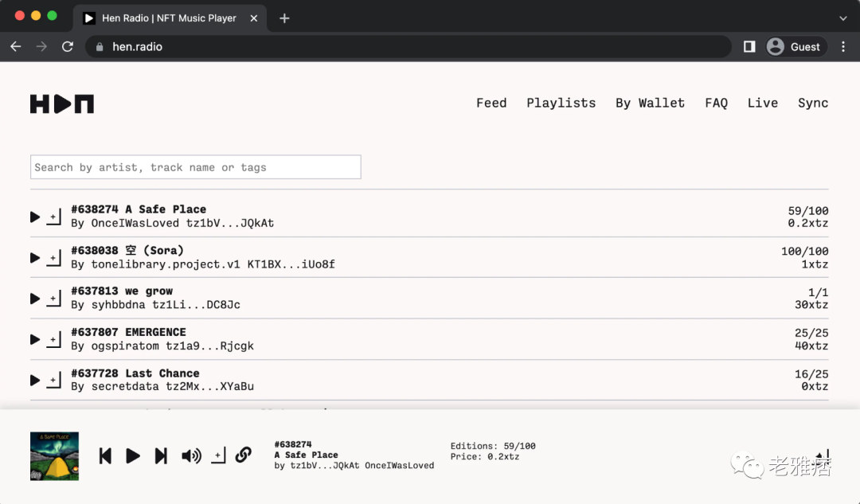Click the HEN logo

tap(62, 104)
